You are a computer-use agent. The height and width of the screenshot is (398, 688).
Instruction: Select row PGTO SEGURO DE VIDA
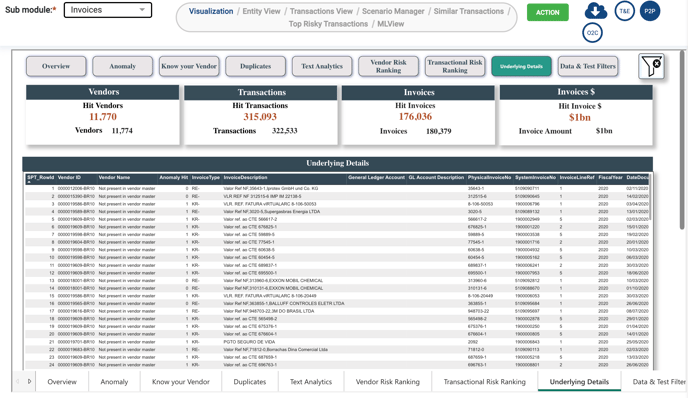click(x=337, y=342)
